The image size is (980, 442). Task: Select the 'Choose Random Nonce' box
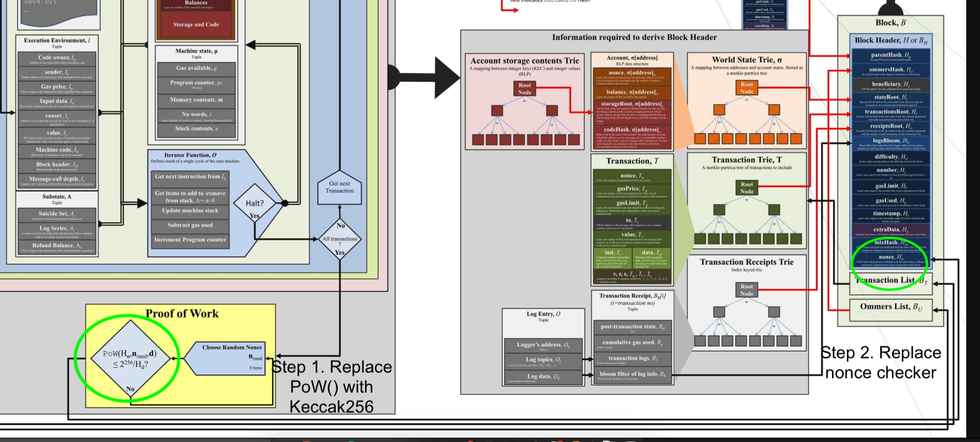pyautogui.click(x=225, y=358)
